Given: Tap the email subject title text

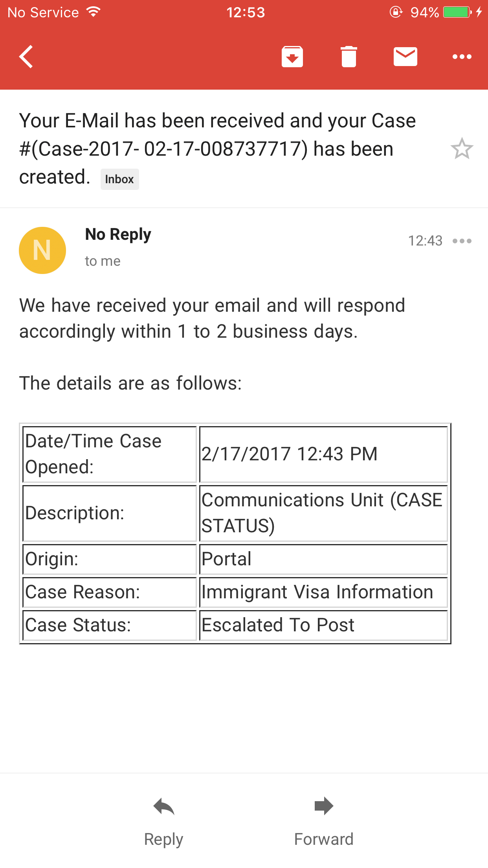Looking at the screenshot, I should pos(217,149).
